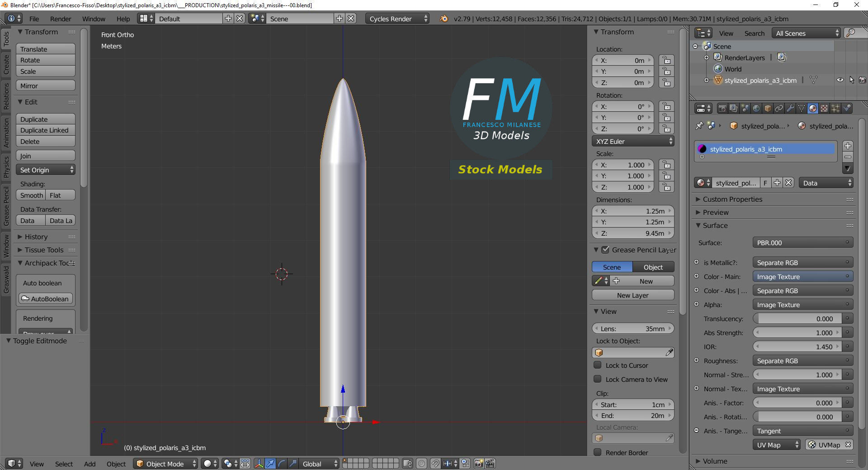Open the Mesh Data tab (triangle icon)
868x470 pixels.
click(802, 109)
